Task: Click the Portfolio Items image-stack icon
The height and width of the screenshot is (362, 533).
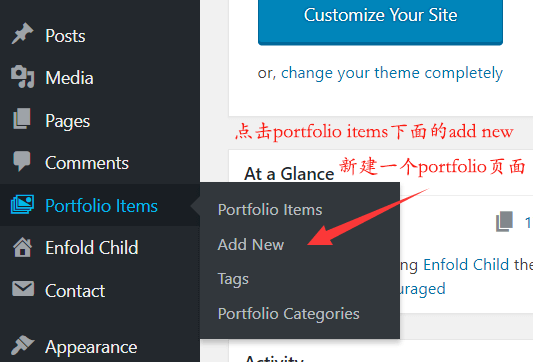Action: [22, 205]
